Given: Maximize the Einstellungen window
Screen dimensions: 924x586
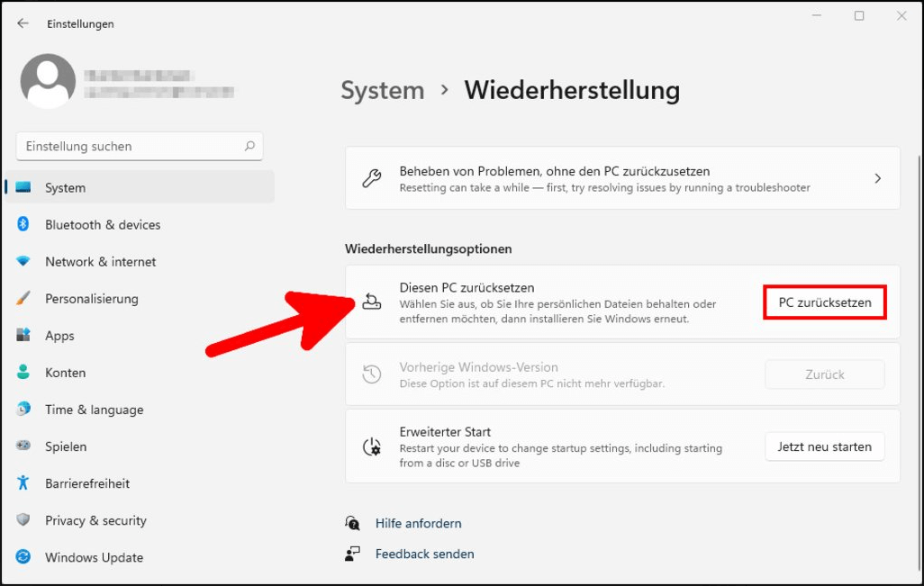Looking at the screenshot, I should point(859,16).
